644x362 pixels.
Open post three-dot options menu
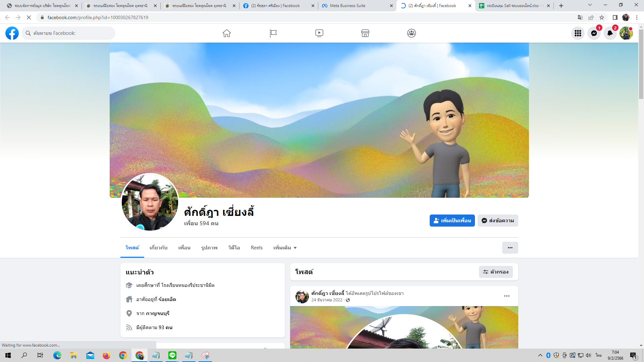pyautogui.click(x=507, y=296)
